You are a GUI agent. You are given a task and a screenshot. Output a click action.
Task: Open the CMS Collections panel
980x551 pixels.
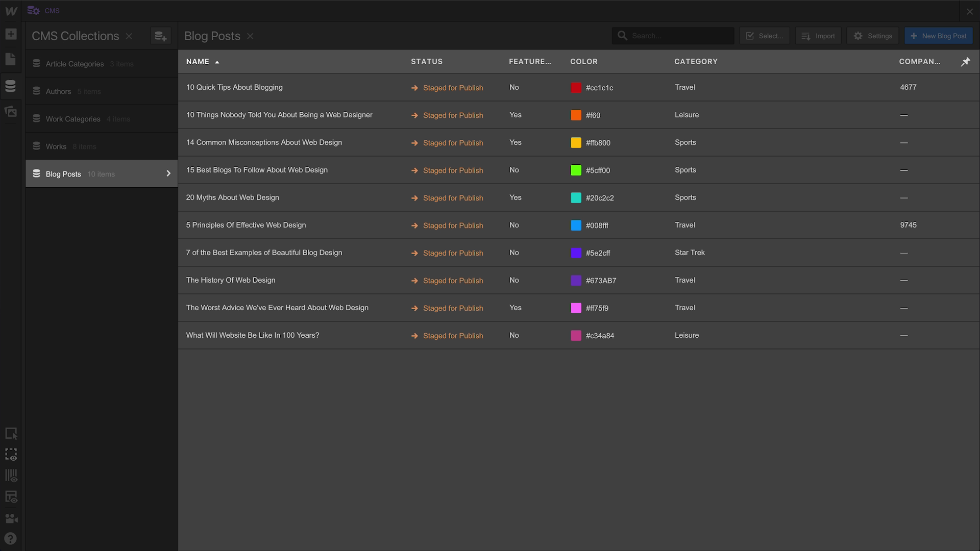11,86
